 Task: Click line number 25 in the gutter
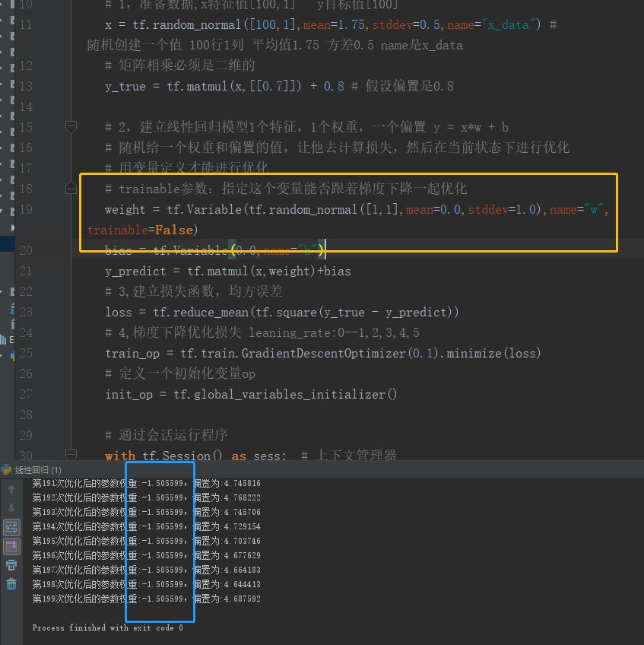pyautogui.click(x=26, y=353)
